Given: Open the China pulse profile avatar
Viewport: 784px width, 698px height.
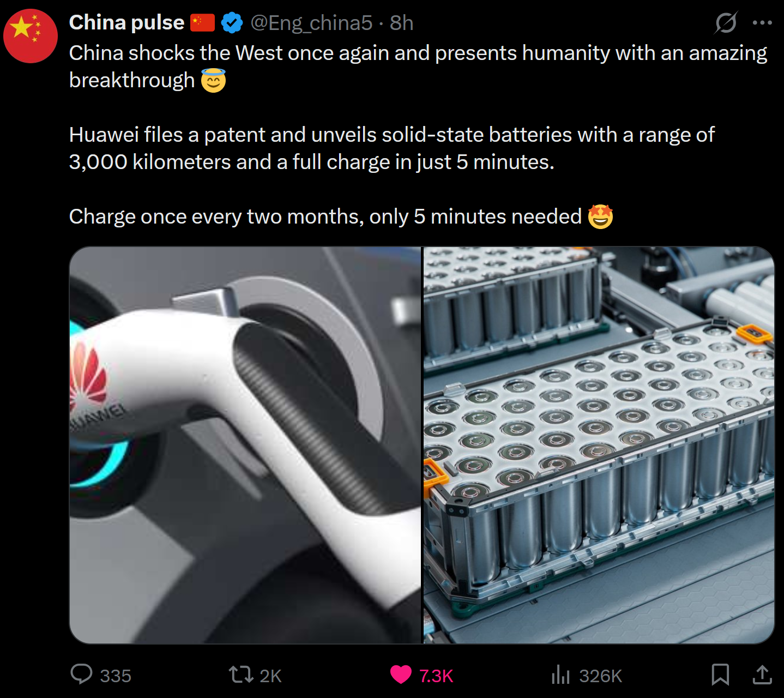Looking at the screenshot, I should click(31, 36).
